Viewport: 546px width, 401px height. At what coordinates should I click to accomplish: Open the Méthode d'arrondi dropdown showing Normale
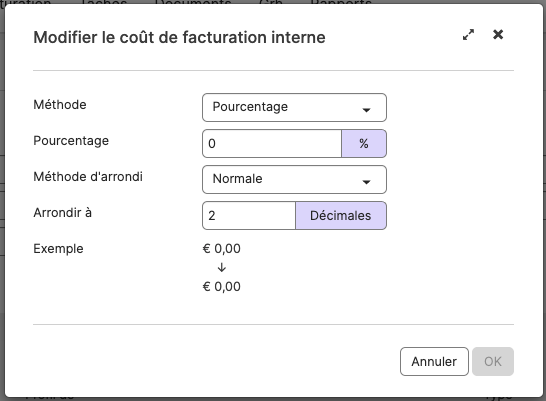click(294, 179)
